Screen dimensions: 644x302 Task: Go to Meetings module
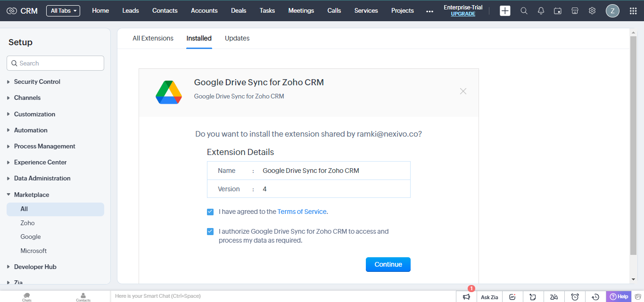pos(301,11)
